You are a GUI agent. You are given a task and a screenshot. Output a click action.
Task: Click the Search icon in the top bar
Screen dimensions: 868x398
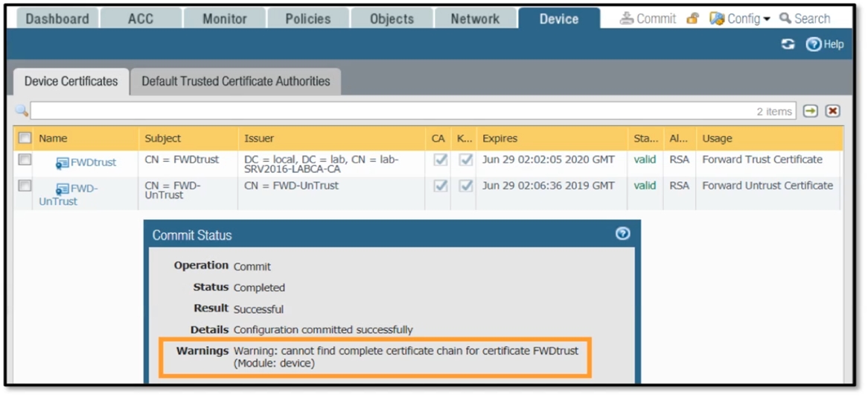point(785,19)
